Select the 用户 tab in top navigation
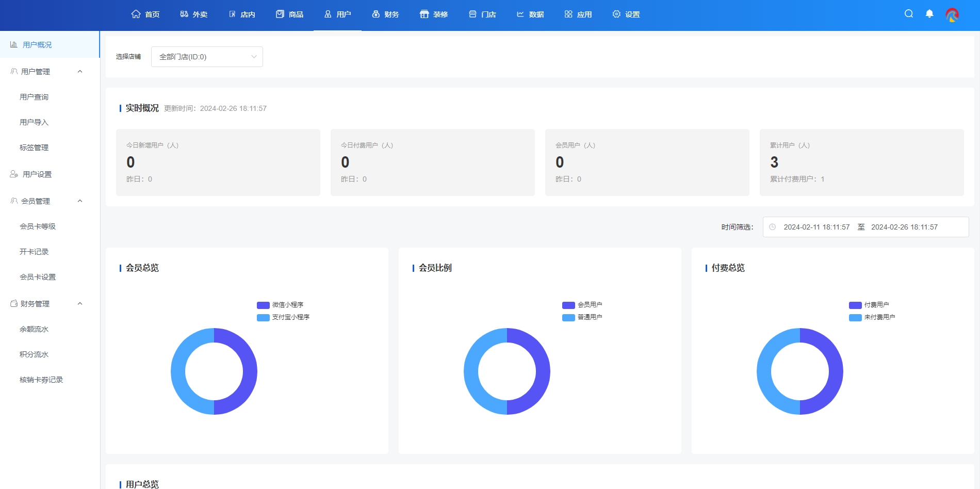 pyautogui.click(x=337, y=14)
